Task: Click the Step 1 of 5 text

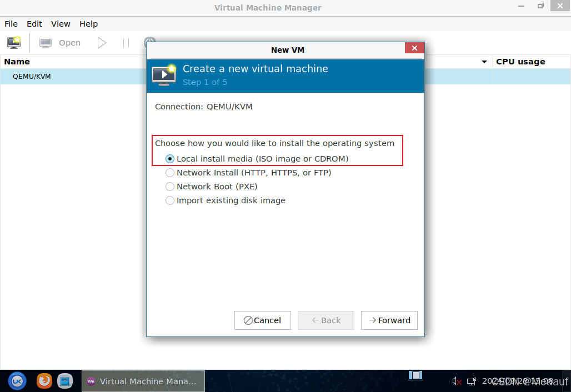Action: pos(204,82)
